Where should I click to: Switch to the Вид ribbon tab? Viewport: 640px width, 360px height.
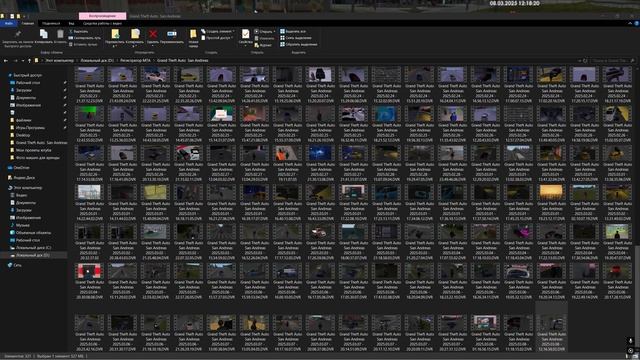click(x=71, y=24)
